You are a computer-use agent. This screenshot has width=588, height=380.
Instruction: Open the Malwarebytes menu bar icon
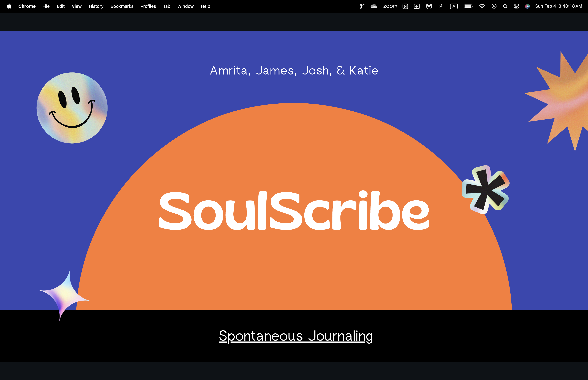[x=429, y=6]
